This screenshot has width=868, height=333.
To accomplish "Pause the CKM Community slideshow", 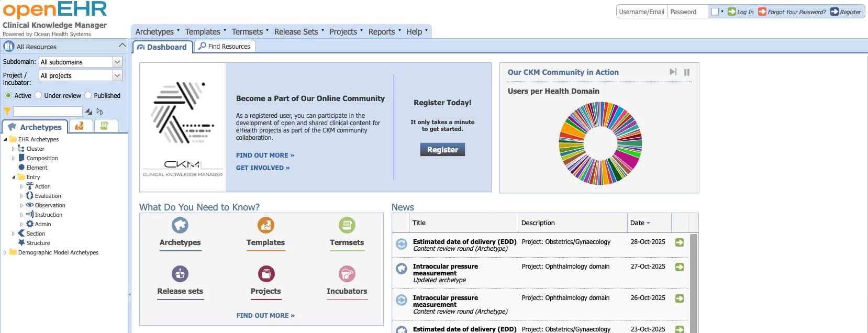I will (x=686, y=72).
